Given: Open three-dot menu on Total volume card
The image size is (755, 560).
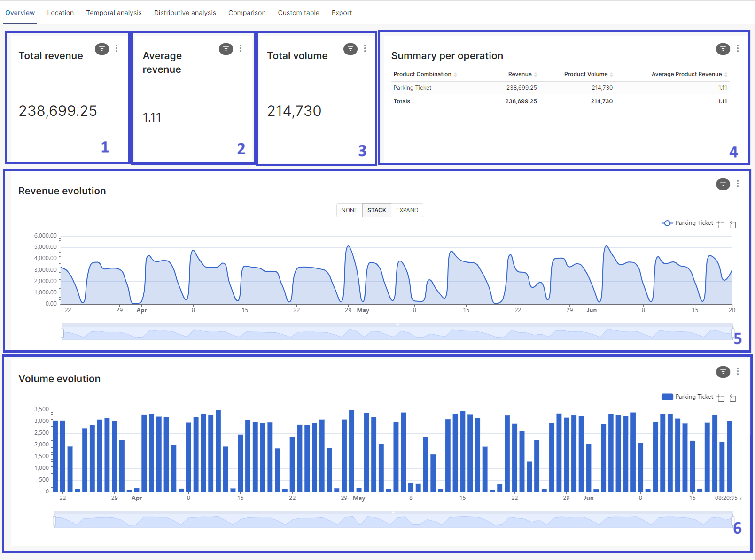Looking at the screenshot, I should tap(365, 48).
